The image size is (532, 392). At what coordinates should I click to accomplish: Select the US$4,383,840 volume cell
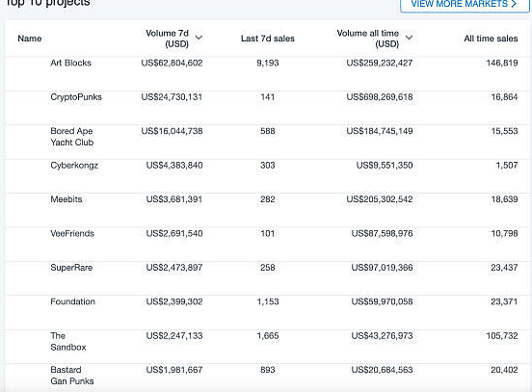click(x=174, y=165)
